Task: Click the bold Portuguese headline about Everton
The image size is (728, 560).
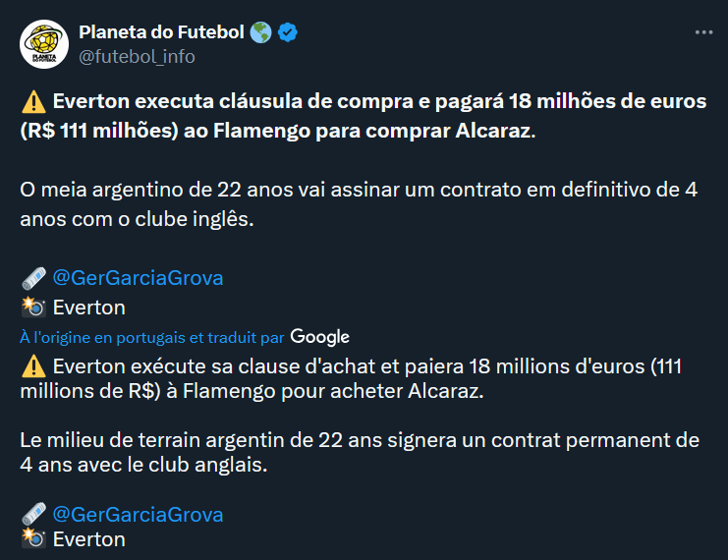Action: [364, 116]
